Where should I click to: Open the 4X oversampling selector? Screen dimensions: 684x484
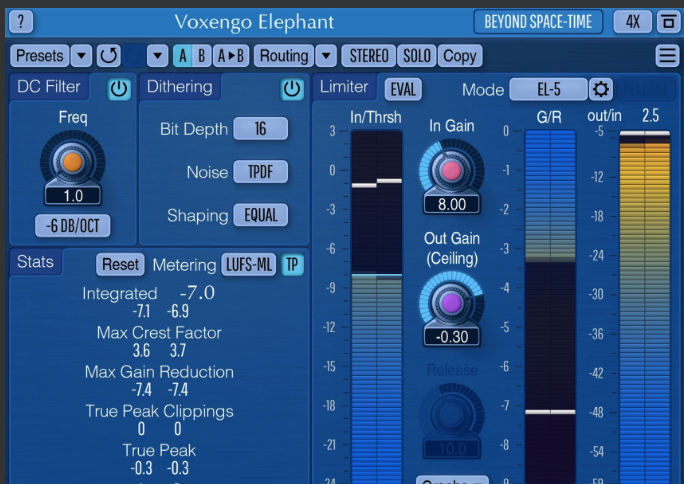click(633, 21)
